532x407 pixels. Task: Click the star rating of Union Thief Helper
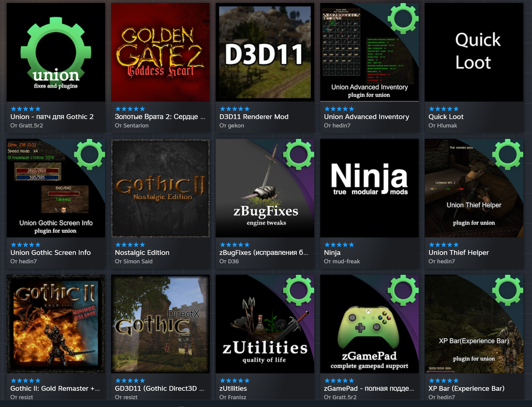pyautogui.click(x=444, y=245)
